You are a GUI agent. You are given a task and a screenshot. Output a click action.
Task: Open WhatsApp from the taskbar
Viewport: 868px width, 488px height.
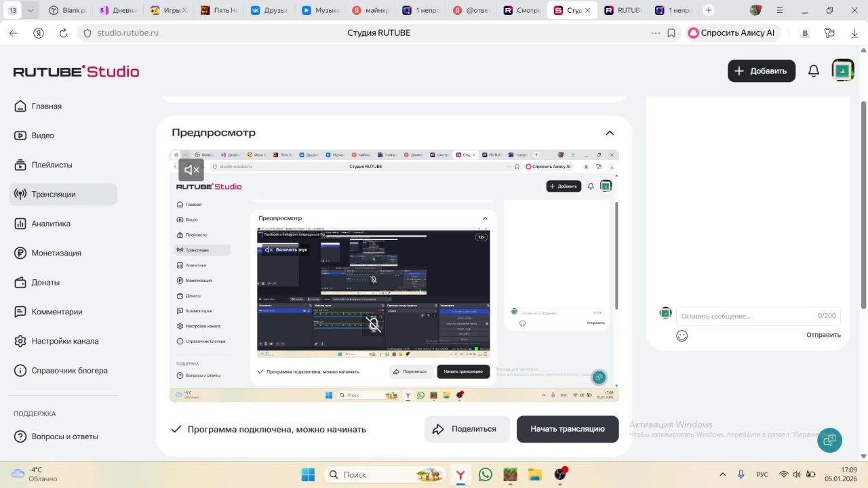click(485, 474)
